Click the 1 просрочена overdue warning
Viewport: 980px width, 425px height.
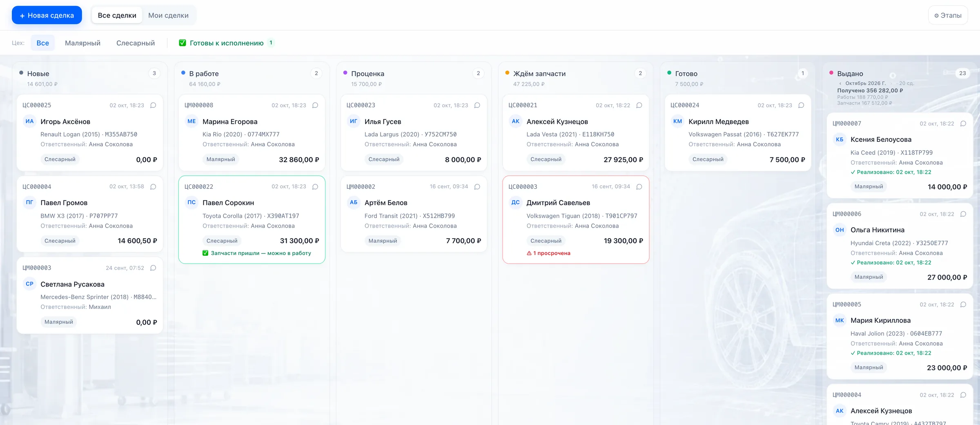point(548,253)
